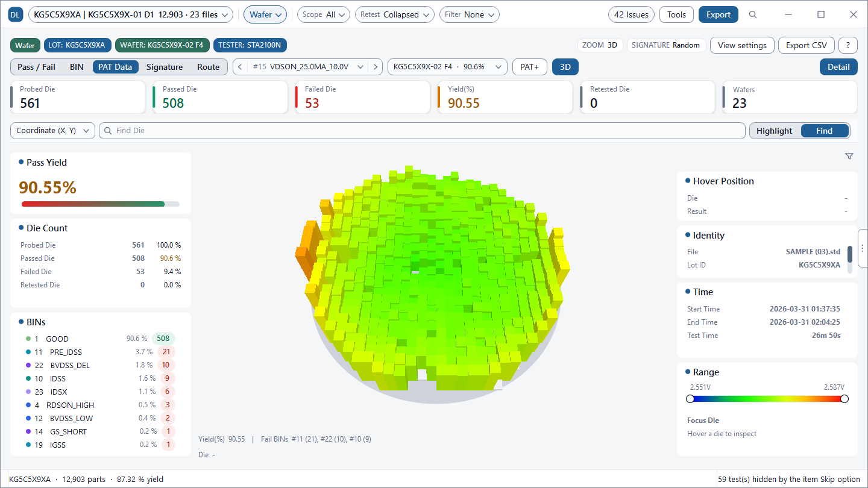Toggle the 3D view button
Viewport: 868px width, 488px height.
(565, 67)
